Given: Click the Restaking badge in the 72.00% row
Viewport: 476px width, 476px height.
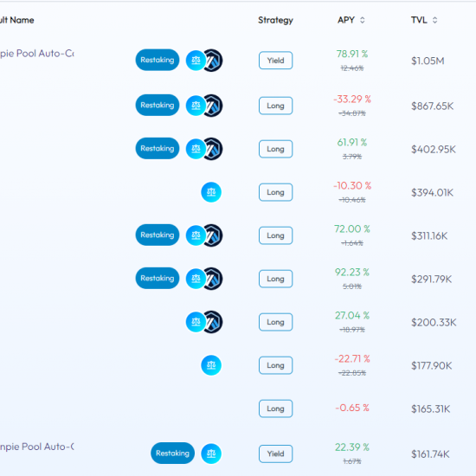Looking at the screenshot, I should coord(158,235).
